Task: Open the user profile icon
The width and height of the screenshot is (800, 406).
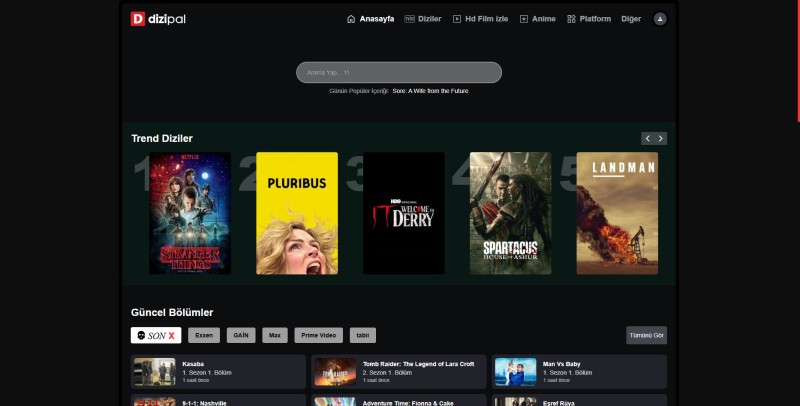Action: [x=660, y=19]
